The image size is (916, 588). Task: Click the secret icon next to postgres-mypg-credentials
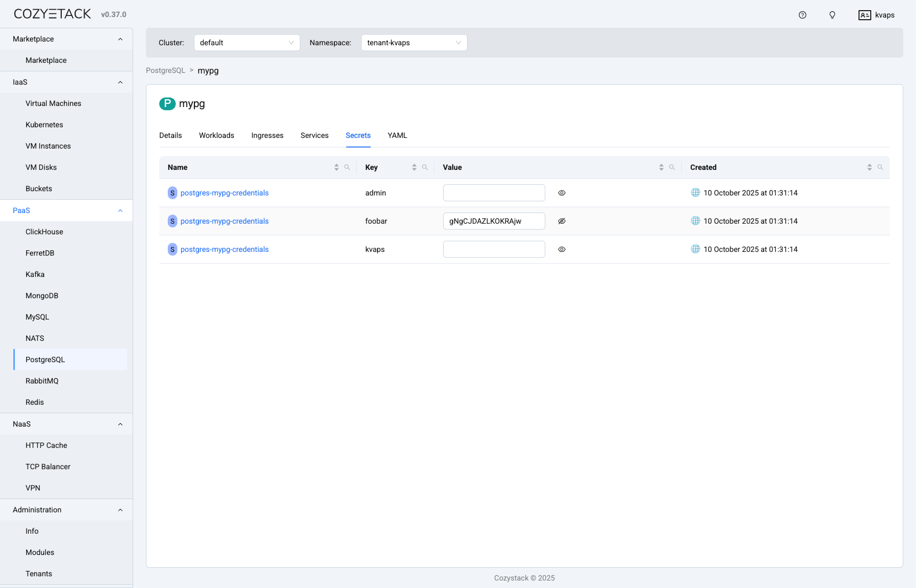pos(172,193)
